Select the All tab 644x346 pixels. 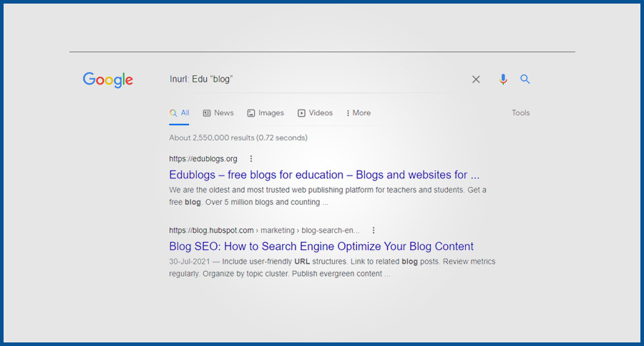180,112
